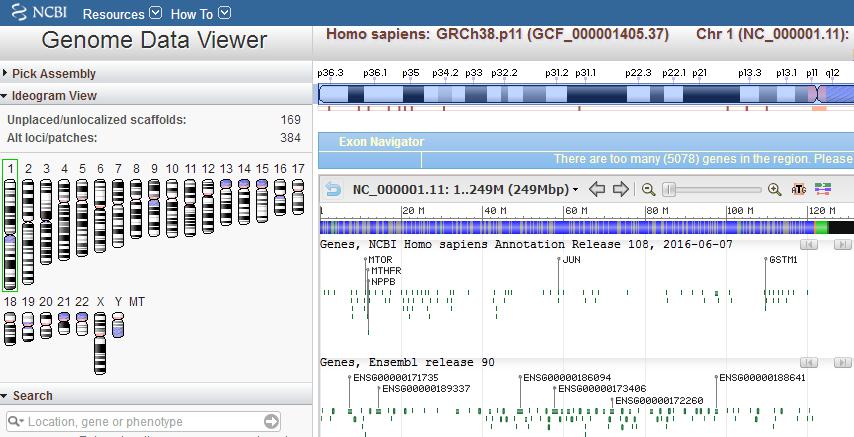Select chromosome 14 ideogram
The image size is (854, 437).
[x=244, y=202]
